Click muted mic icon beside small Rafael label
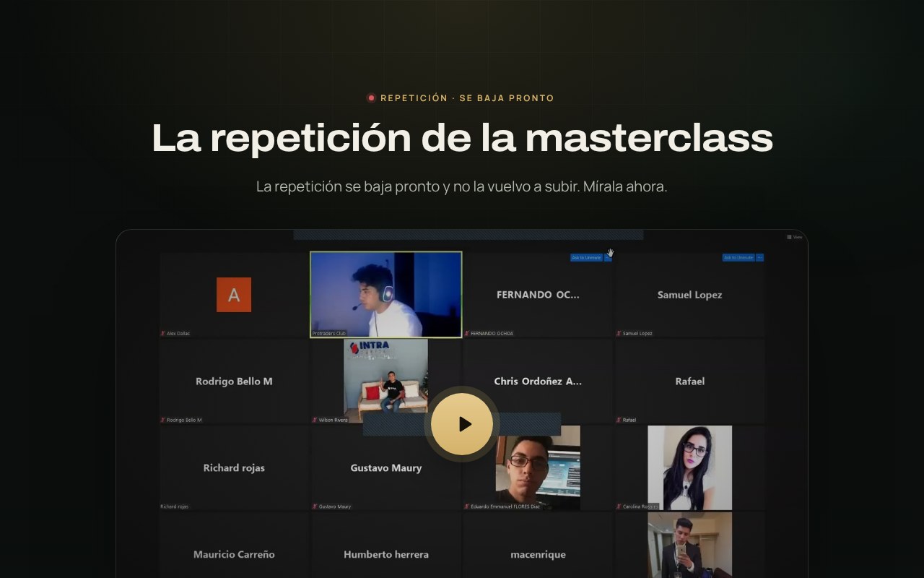This screenshot has width=924, height=578. 619,420
